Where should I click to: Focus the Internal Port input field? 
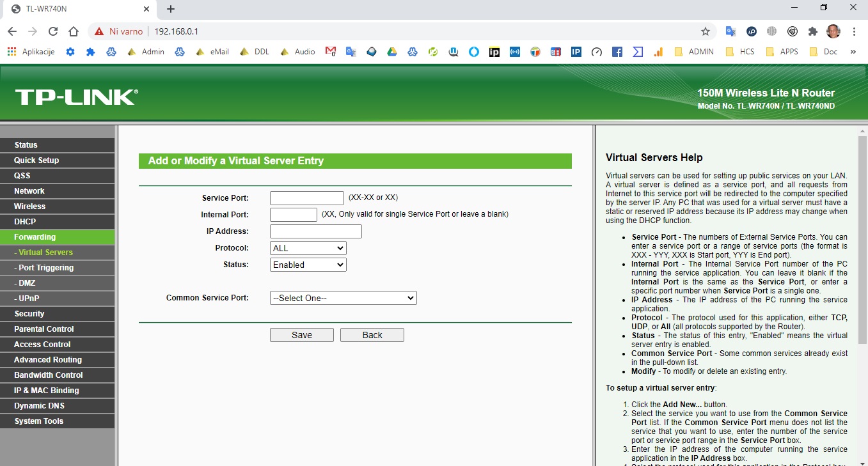pyautogui.click(x=294, y=215)
